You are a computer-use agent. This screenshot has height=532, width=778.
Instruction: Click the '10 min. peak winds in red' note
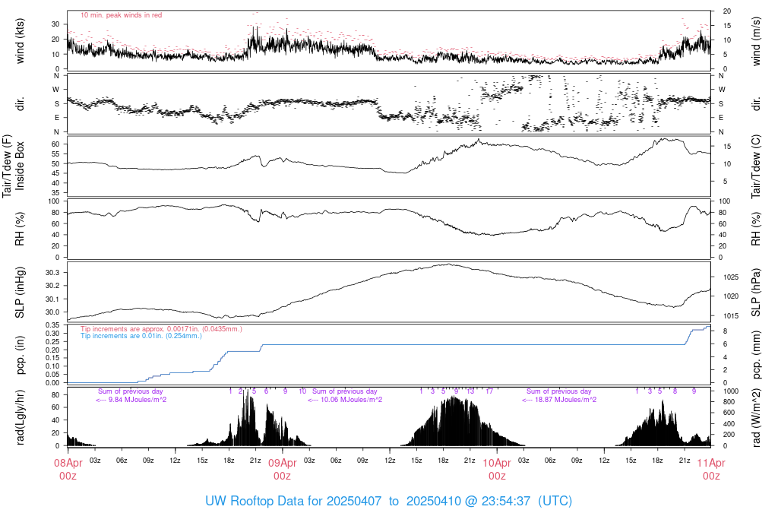tap(121, 15)
